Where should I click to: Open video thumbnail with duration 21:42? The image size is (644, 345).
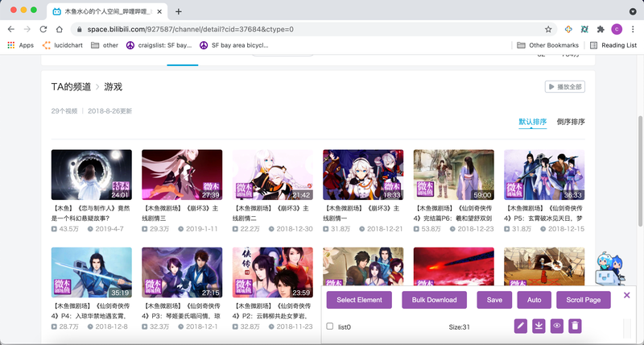[x=273, y=175]
